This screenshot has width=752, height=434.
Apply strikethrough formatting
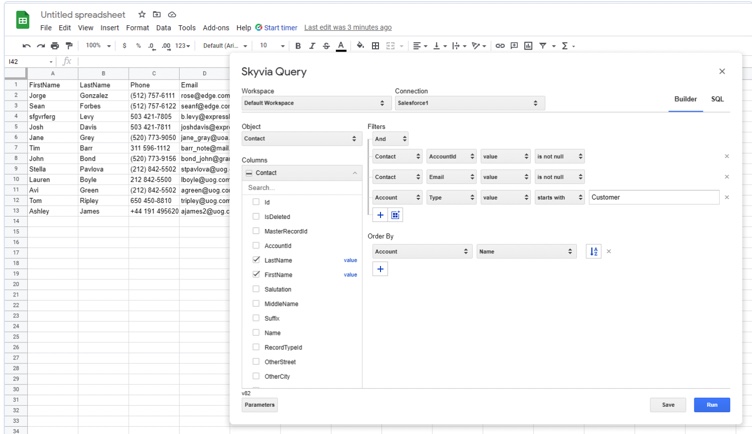coord(326,46)
